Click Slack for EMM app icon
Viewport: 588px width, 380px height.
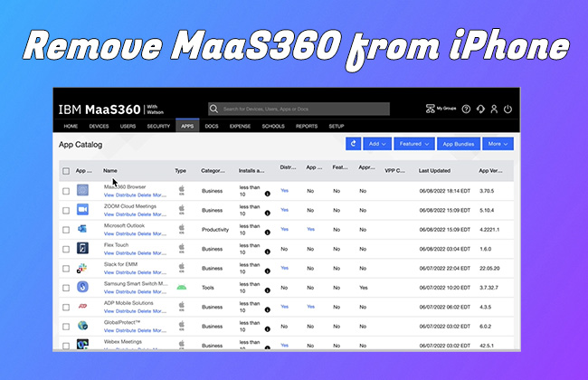(x=82, y=268)
